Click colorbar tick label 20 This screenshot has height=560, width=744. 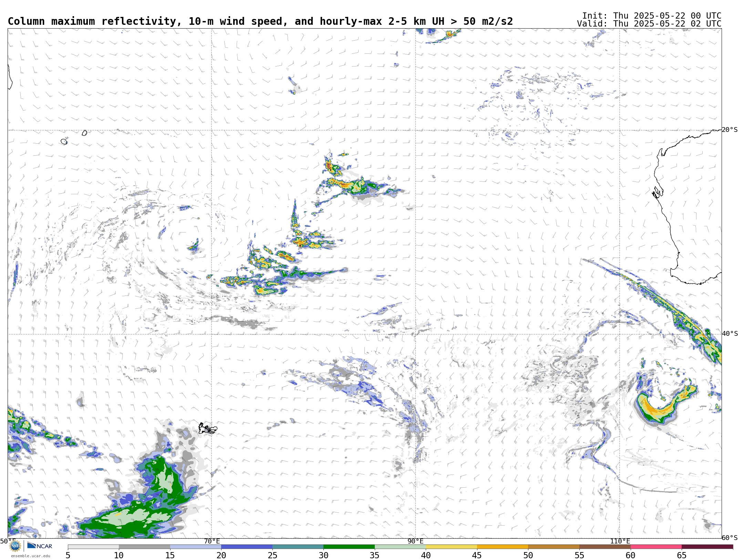coord(221,555)
